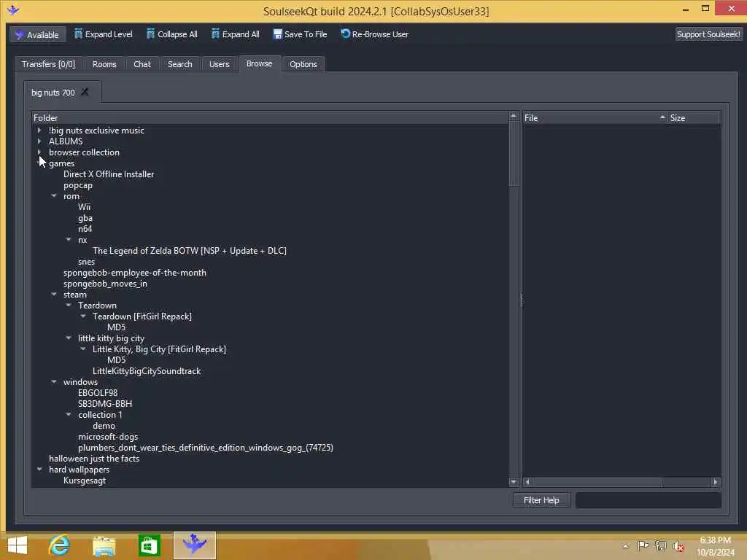Click folder tree scroll up arrow
Image resolution: width=747 pixels, height=560 pixels.
(x=514, y=116)
